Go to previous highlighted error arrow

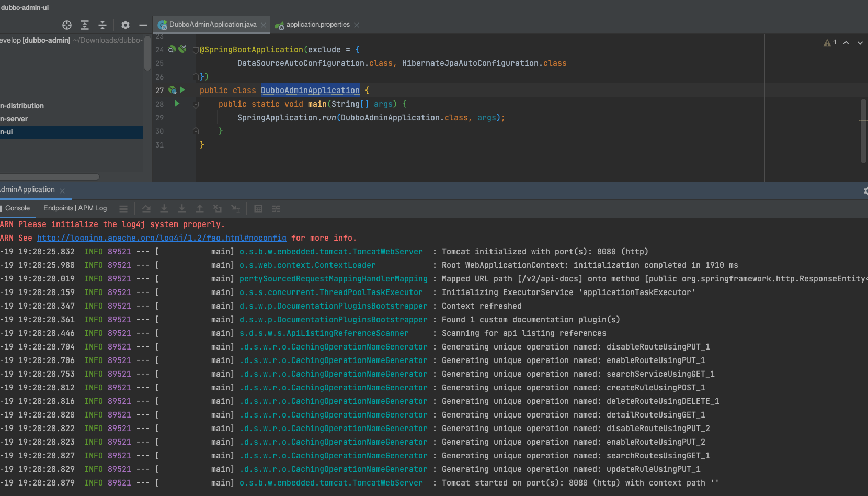coord(846,43)
